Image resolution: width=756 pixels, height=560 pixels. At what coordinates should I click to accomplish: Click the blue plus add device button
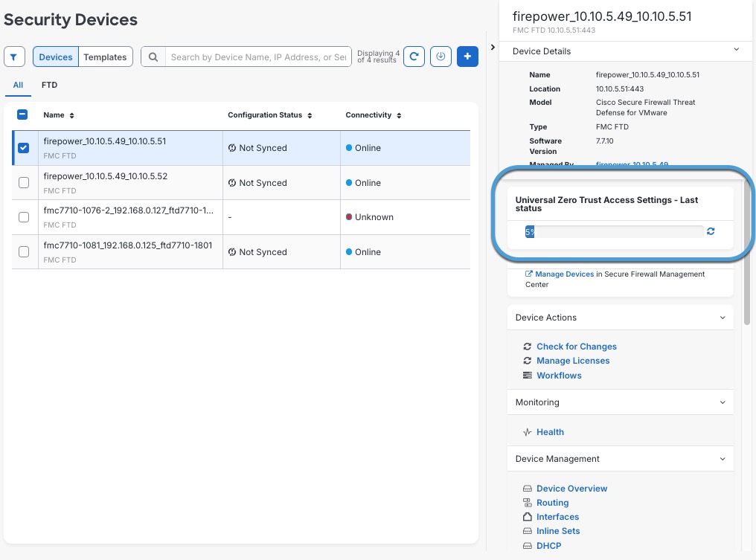point(467,57)
